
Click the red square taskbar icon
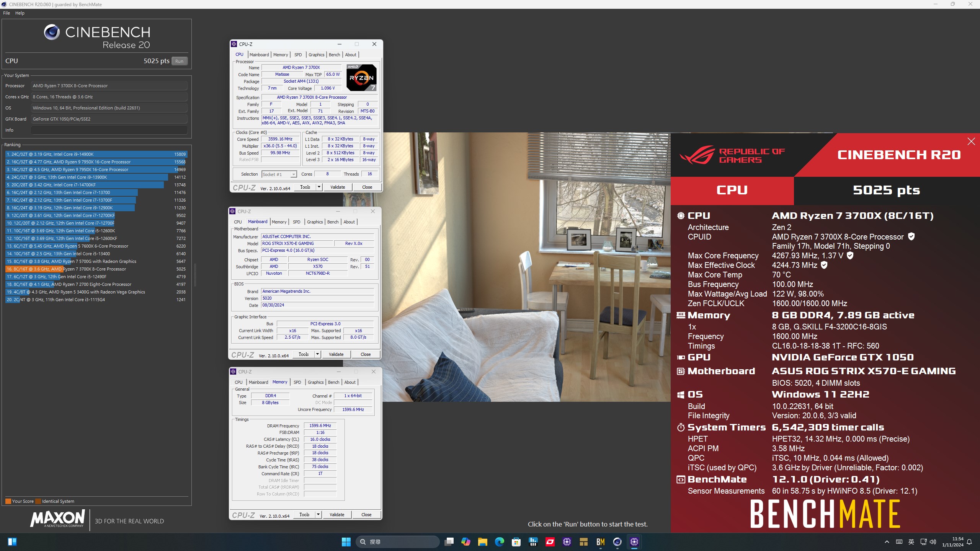pyautogui.click(x=550, y=542)
